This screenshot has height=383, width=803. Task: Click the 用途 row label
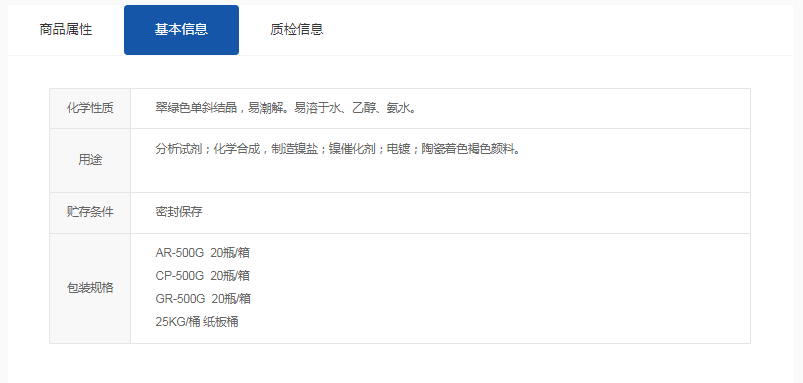[x=90, y=160]
